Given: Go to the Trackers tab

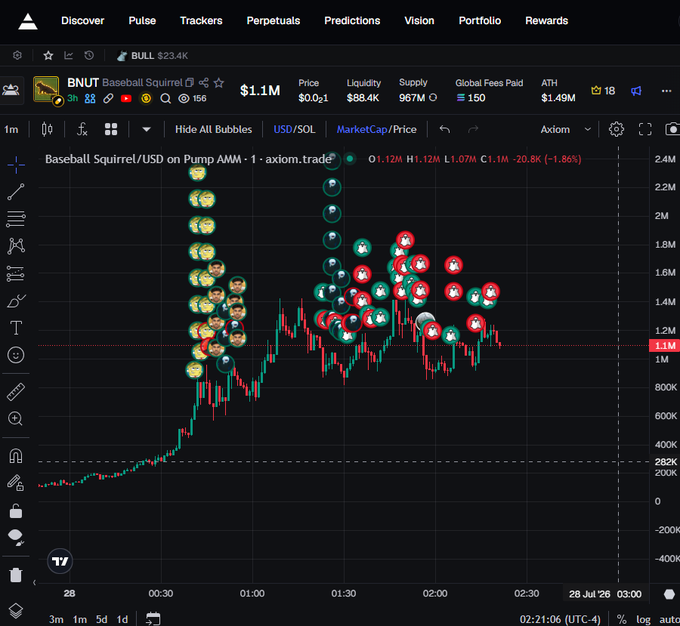Looking at the screenshot, I should pyautogui.click(x=201, y=21).
